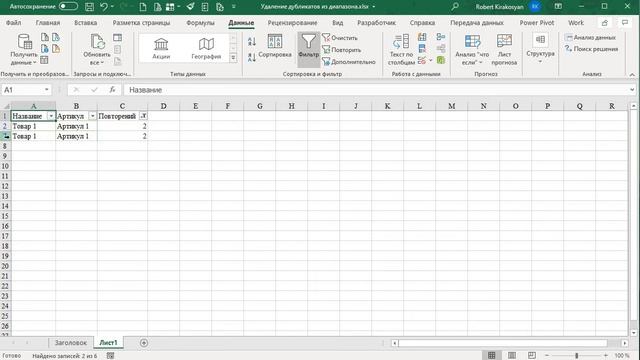Open Текст по столбцам wizard
The image size is (640, 360).
[x=401, y=50]
